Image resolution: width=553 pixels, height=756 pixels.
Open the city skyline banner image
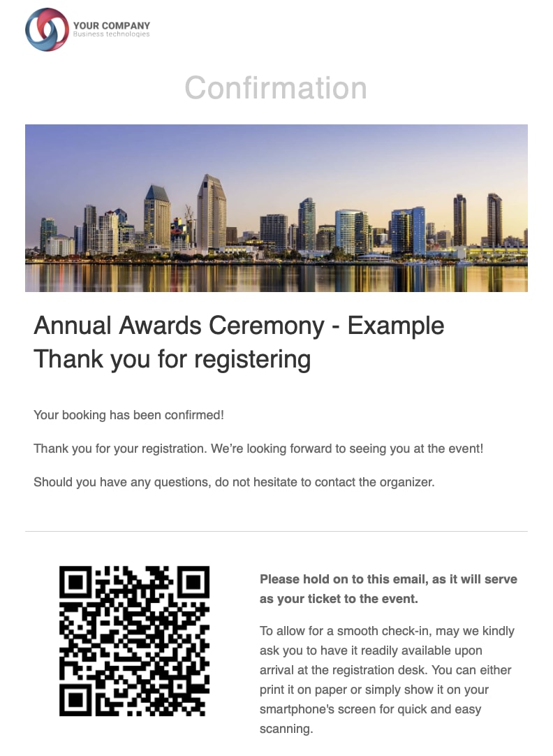[276, 208]
